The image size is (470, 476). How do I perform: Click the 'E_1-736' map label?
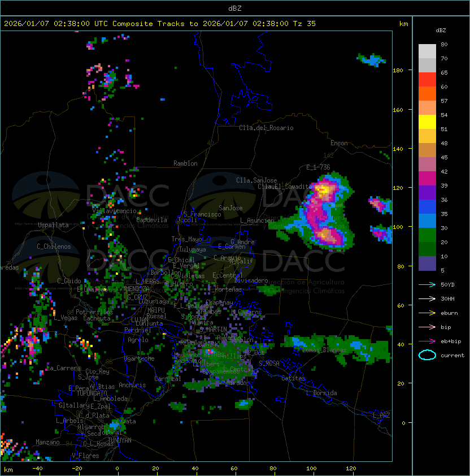[x=318, y=167]
